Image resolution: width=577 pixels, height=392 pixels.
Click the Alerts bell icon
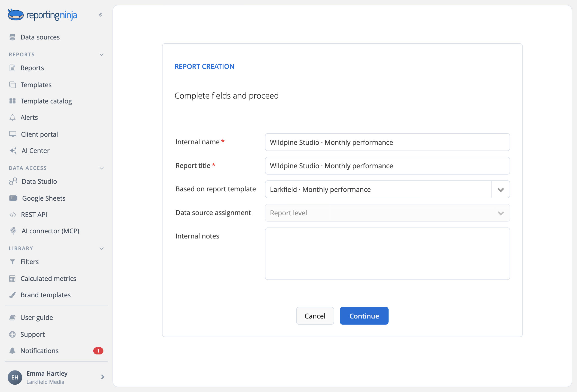pyautogui.click(x=12, y=117)
